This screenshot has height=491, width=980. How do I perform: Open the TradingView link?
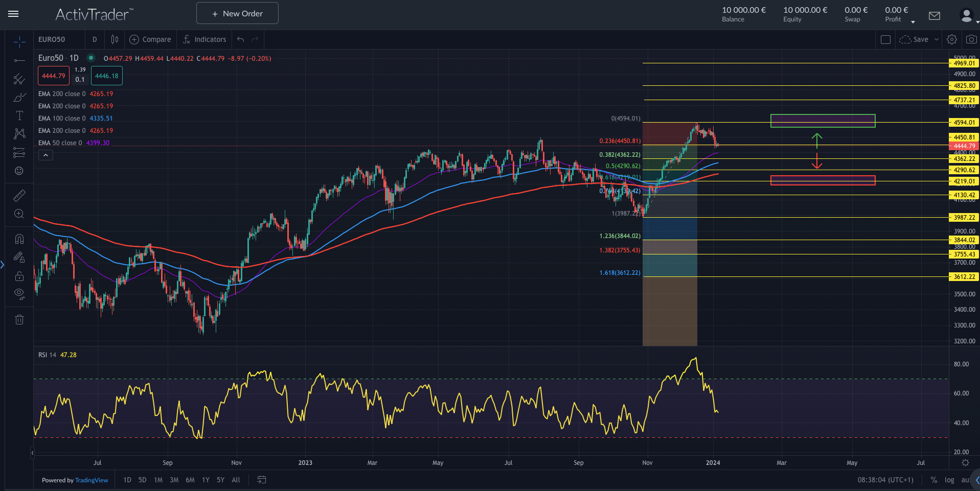point(92,480)
